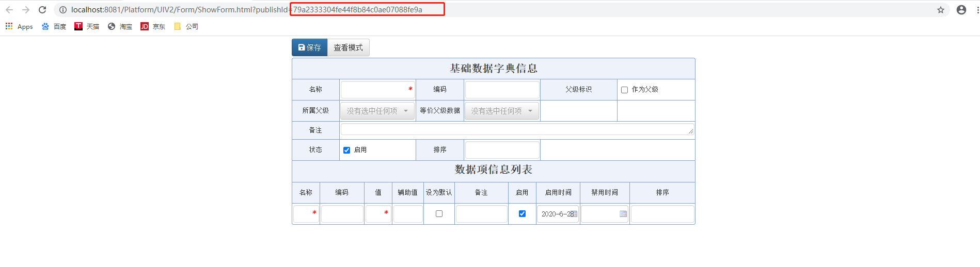Open the 淘宝 bookmark
The width and height of the screenshot is (980, 267).
tap(120, 26)
